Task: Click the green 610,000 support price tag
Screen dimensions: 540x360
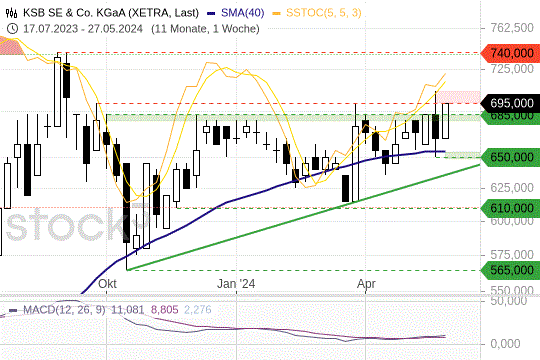Action: 510,208
